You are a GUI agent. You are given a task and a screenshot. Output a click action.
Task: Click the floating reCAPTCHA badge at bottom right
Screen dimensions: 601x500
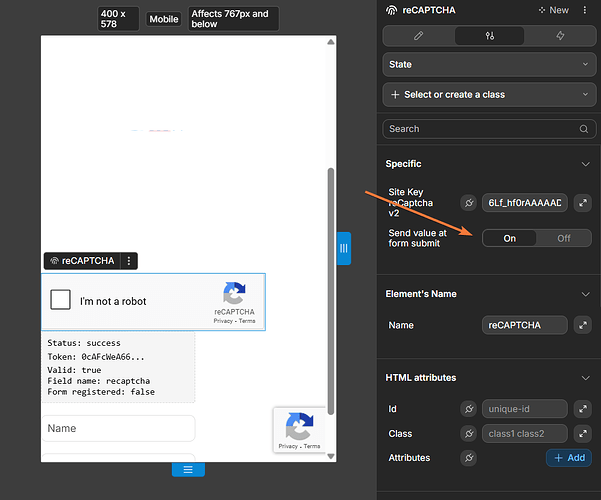(299, 430)
